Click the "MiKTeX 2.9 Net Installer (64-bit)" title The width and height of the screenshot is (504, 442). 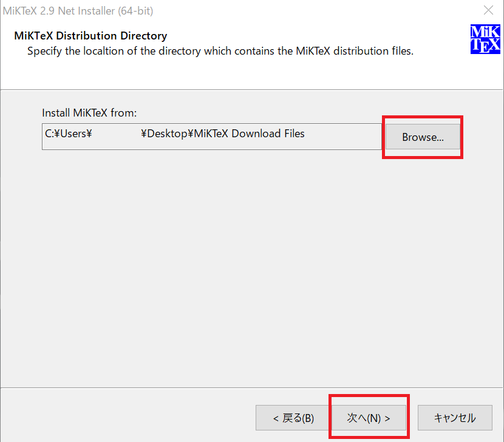[x=78, y=11]
